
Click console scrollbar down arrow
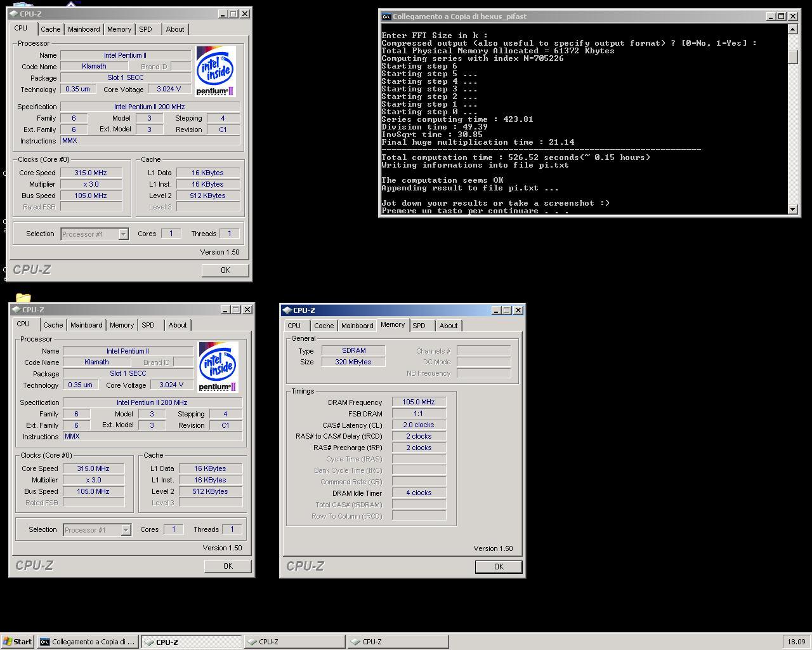(793, 209)
